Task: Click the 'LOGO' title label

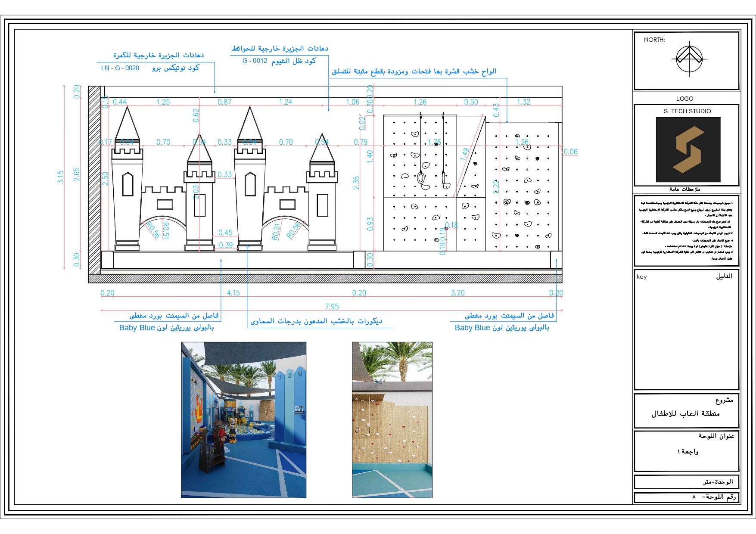Action: 686,98
